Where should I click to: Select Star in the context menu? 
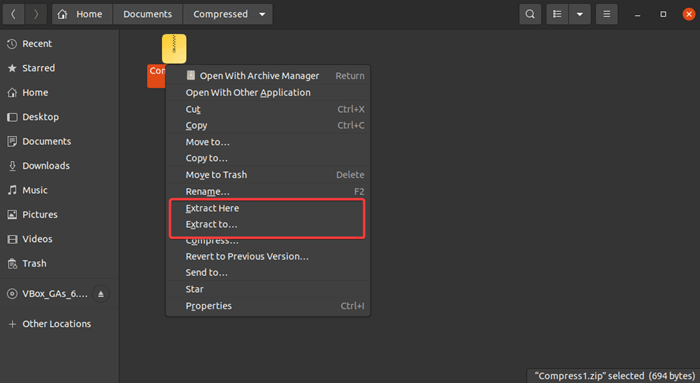click(x=268, y=289)
